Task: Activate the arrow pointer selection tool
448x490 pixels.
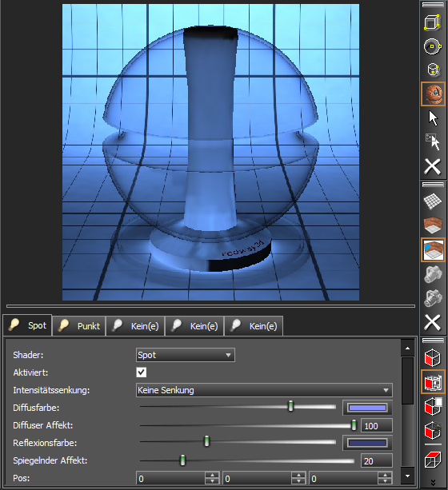Action: (433, 118)
